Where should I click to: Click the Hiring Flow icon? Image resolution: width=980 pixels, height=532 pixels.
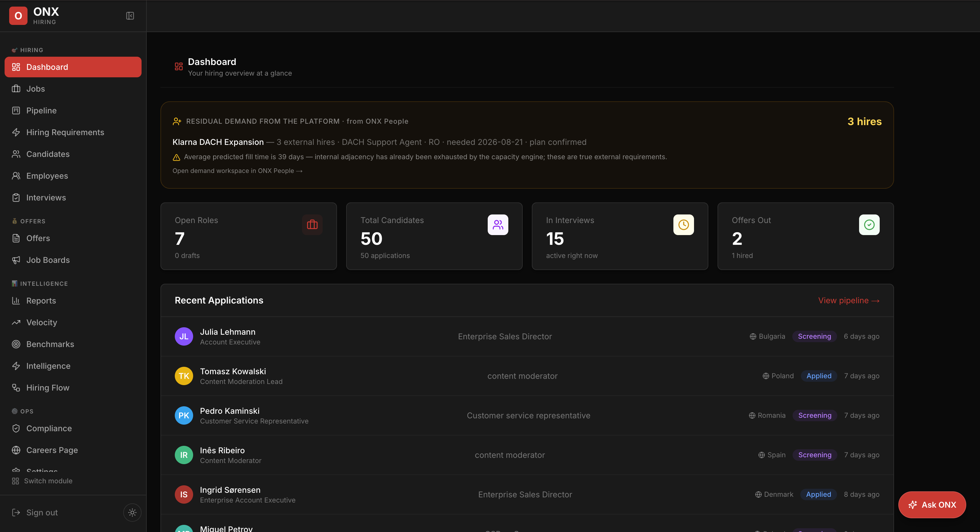click(x=16, y=387)
